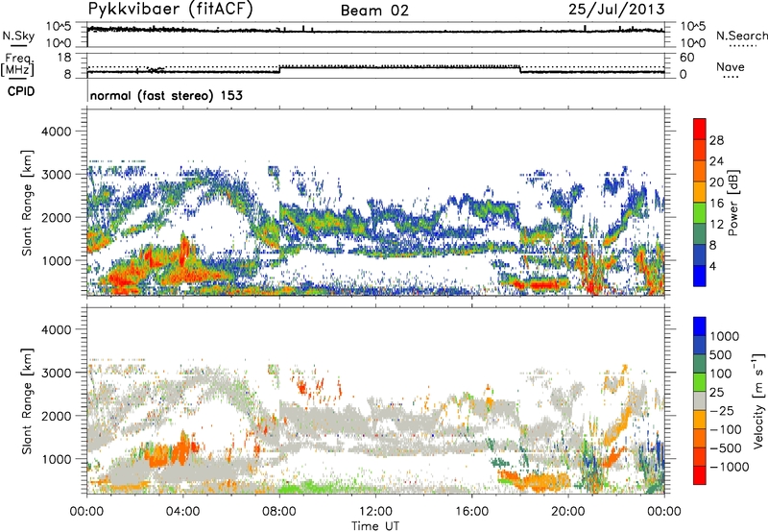This screenshot has width=768, height=532.
Task: Click the '12:00' time axis label
Action: click(375, 512)
